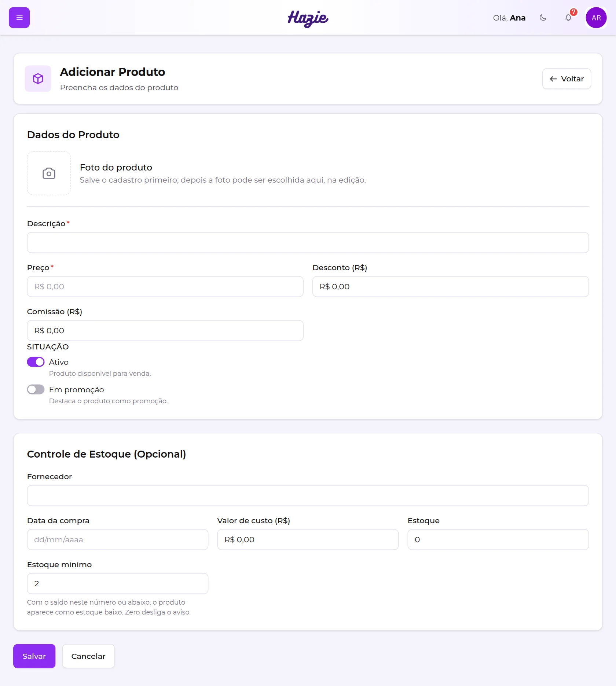616x686 pixels.
Task: Click the purple product box icon
Action: pyautogui.click(x=38, y=78)
